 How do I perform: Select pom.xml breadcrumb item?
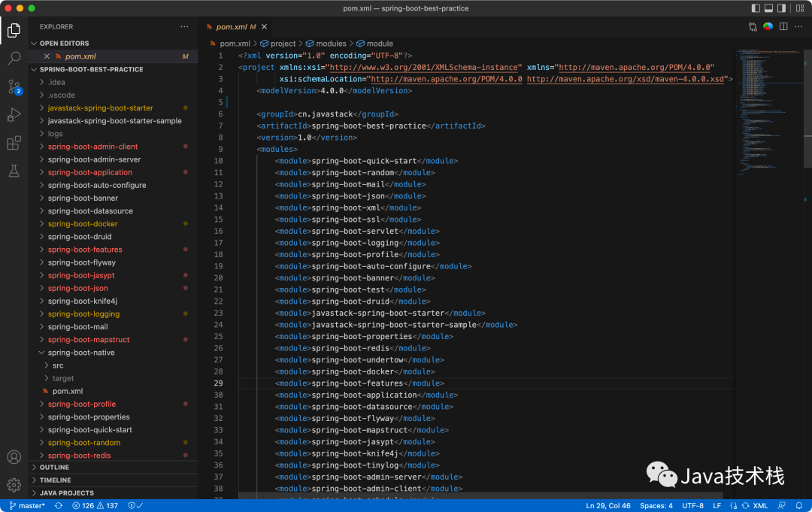pyautogui.click(x=230, y=44)
